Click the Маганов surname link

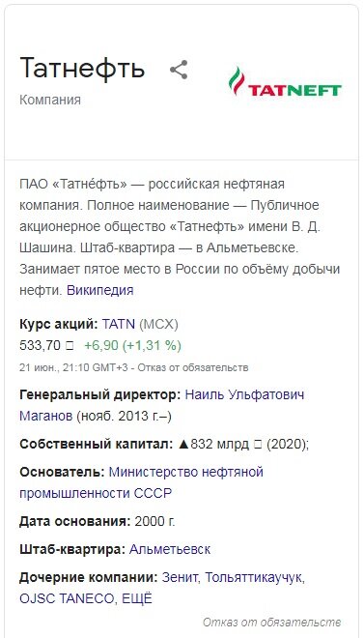tap(45, 416)
